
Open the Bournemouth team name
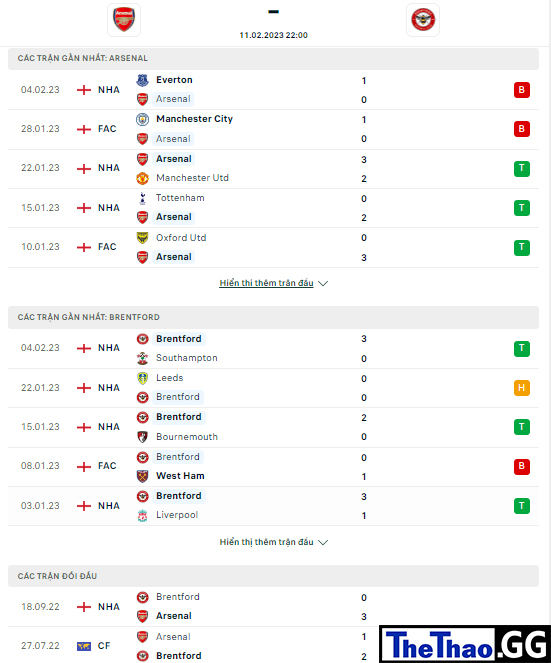tap(187, 437)
